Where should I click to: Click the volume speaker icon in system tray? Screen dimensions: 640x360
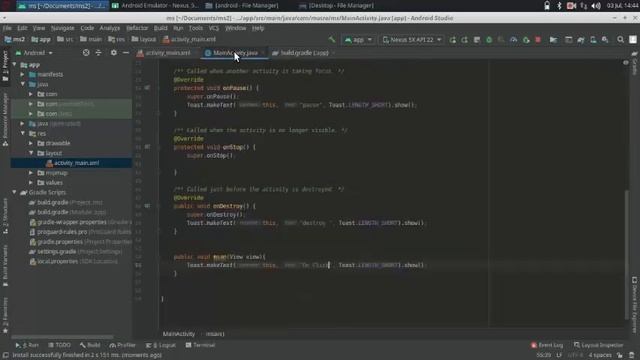(x=596, y=6)
